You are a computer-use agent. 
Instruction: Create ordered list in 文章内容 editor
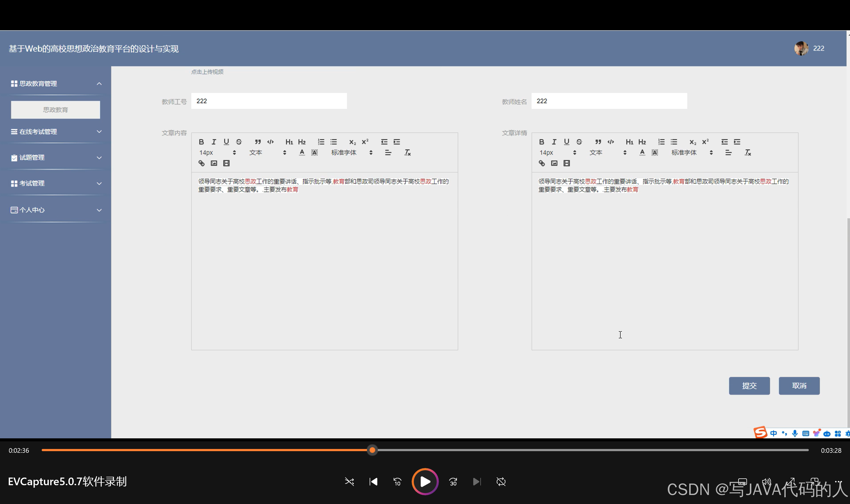click(321, 142)
